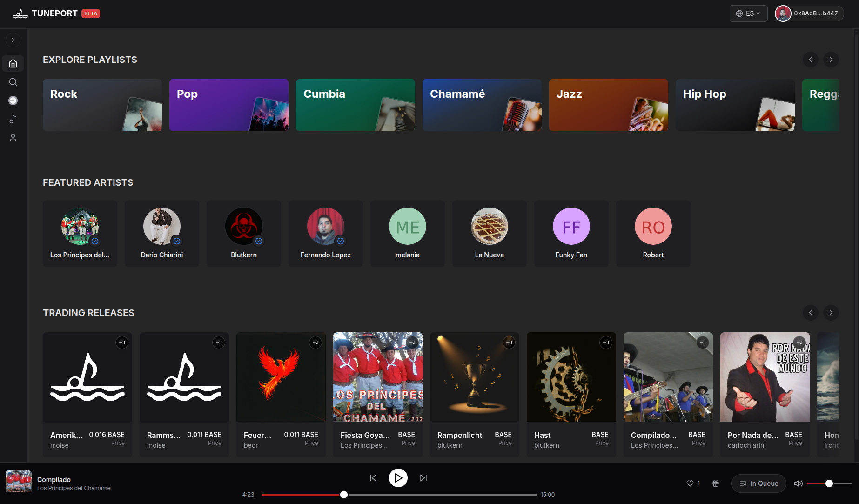Show next Explore Playlists items
The width and height of the screenshot is (859, 504).
[x=831, y=60]
